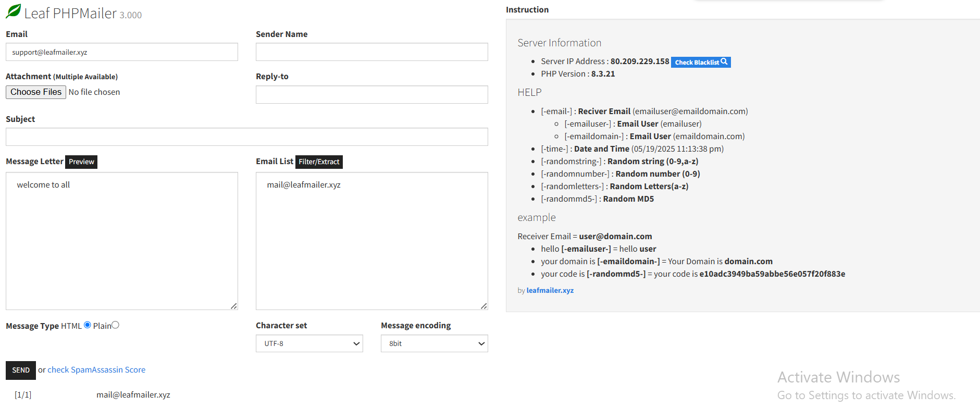Open the leafmailer.xyz author link
The height and width of the screenshot is (408, 980).
550,290
